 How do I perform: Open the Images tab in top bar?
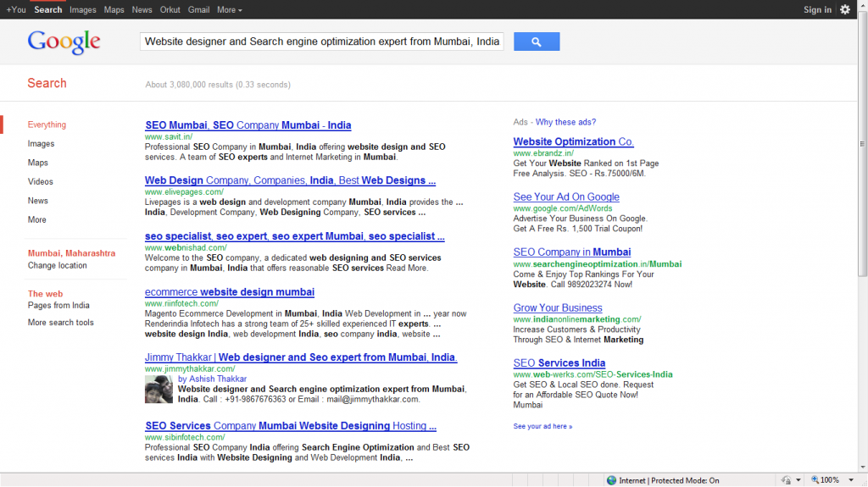83,10
